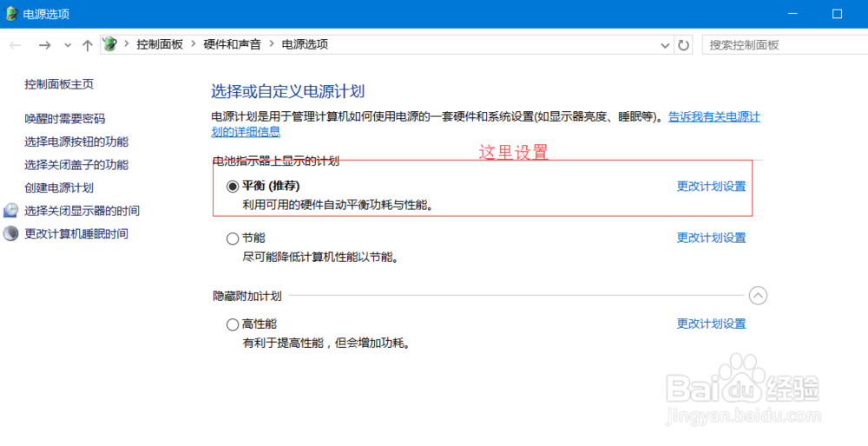Maximize the 电源选项 window

837,14
